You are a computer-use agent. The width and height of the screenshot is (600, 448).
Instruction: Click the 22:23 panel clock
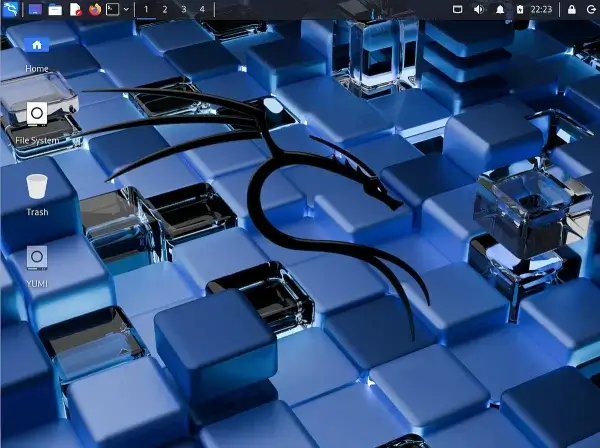pyautogui.click(x=541, y=9)
